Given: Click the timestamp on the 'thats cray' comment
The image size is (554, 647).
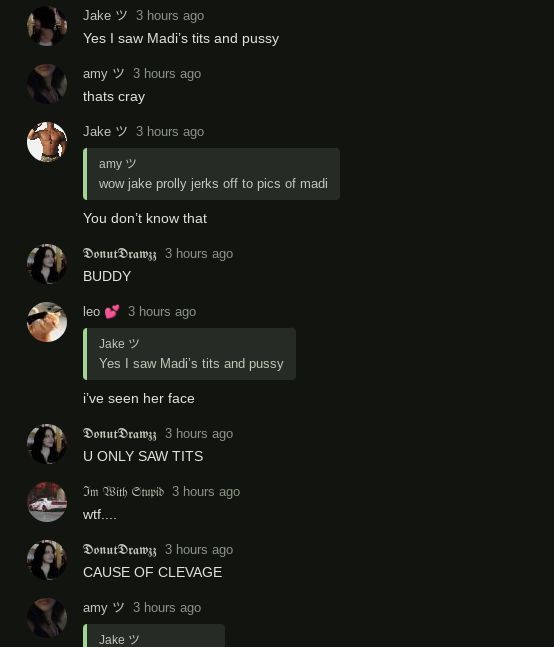Looking at the screenshot, I should (167, 74).
